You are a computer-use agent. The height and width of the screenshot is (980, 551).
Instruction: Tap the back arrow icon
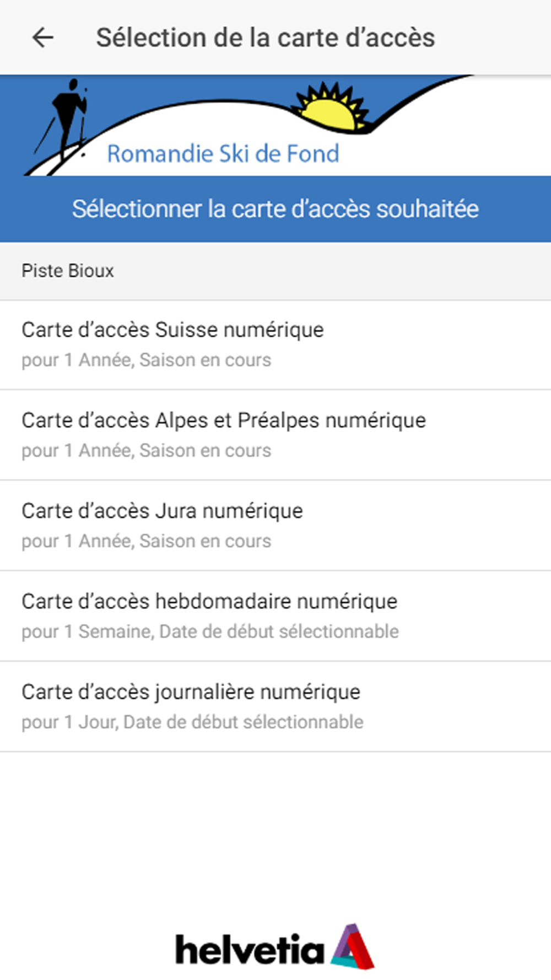pyautogui.click(x=43, y=37)
